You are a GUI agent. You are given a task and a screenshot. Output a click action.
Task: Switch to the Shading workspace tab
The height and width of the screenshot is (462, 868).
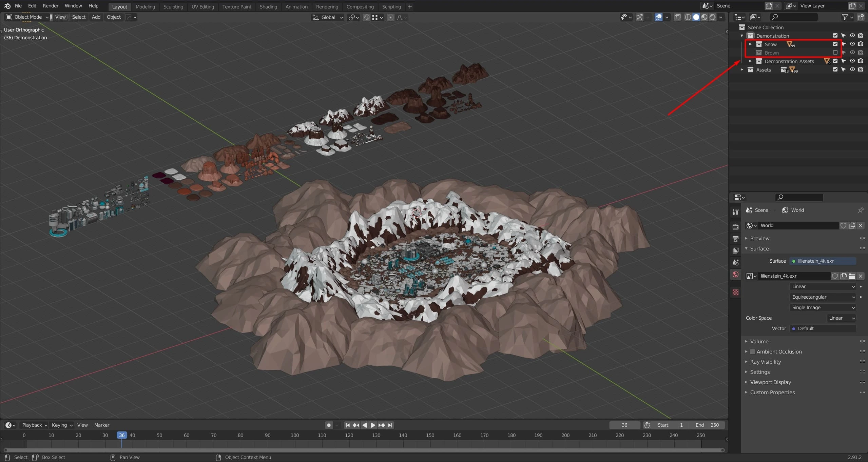(x=268, y=6)
